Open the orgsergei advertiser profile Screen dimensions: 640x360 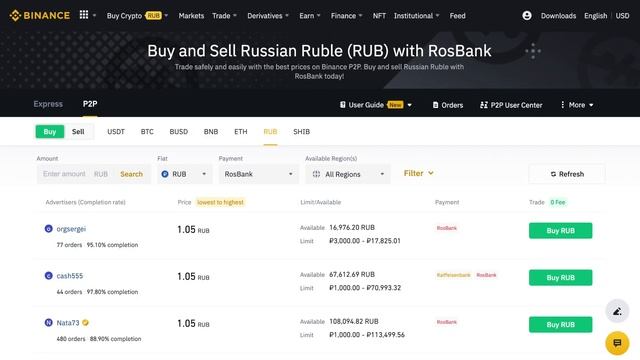pos(71,229)
